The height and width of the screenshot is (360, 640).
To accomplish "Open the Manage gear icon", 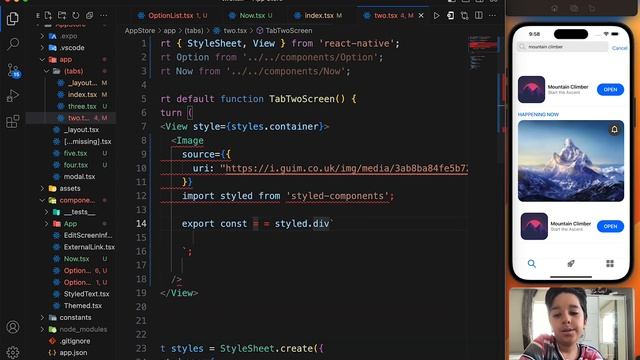I will click(13, 352).
